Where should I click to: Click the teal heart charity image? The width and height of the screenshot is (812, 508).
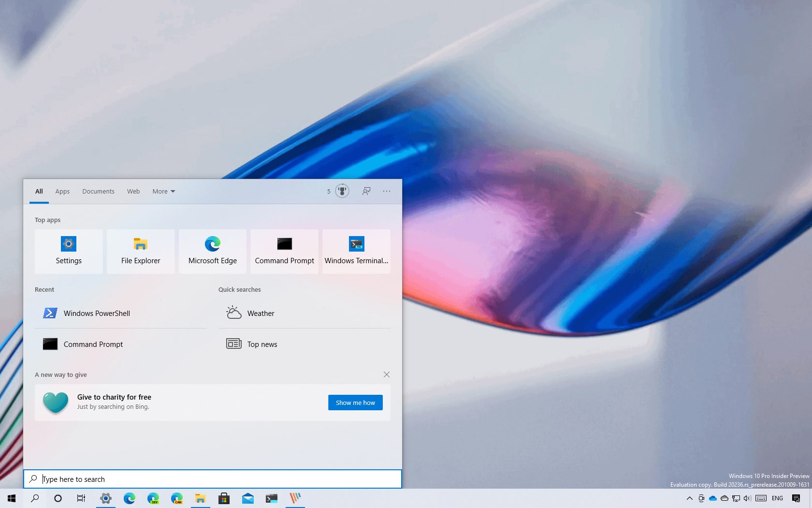pyautogui.click(x=56, y=403)
